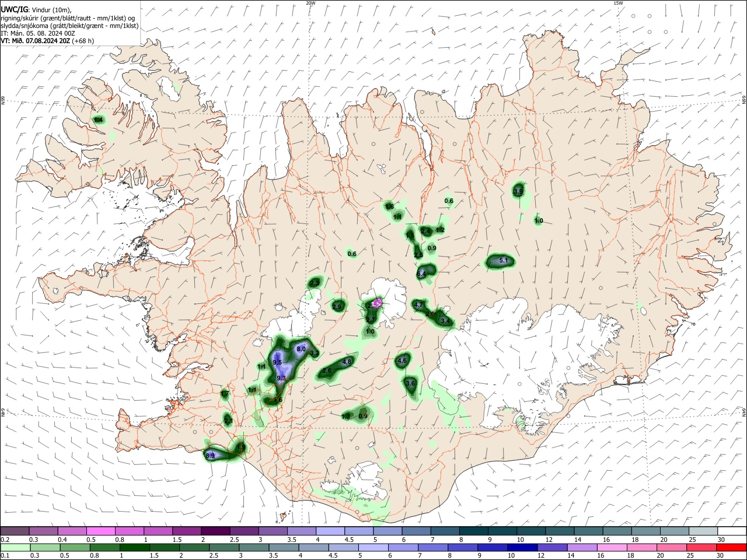
Task: Click the 15W longitude label
Action: pos(618,3)
